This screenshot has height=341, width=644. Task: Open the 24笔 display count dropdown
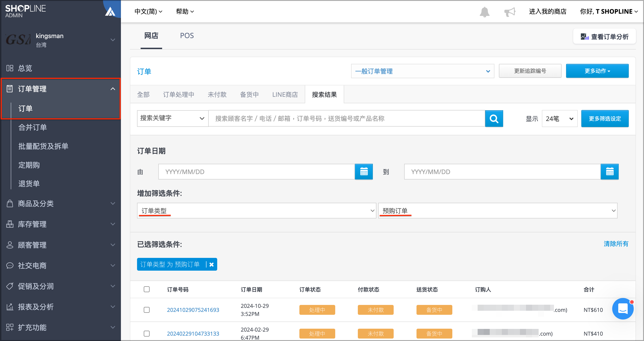560,118
